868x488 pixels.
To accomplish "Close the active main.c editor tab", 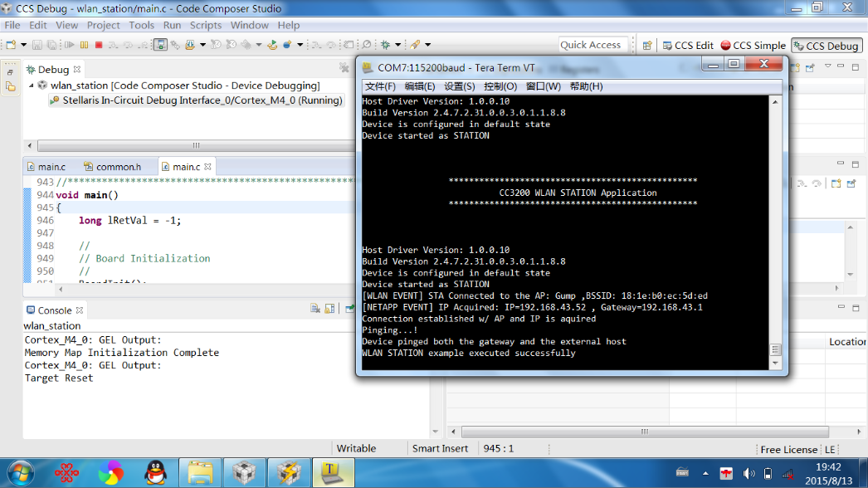I will [207, 166].
